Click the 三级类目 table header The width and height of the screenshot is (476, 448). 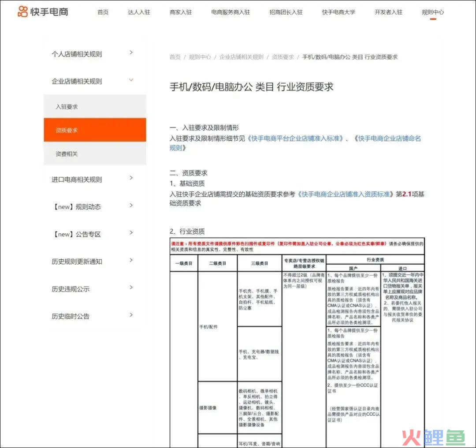(x=260, y=263)
